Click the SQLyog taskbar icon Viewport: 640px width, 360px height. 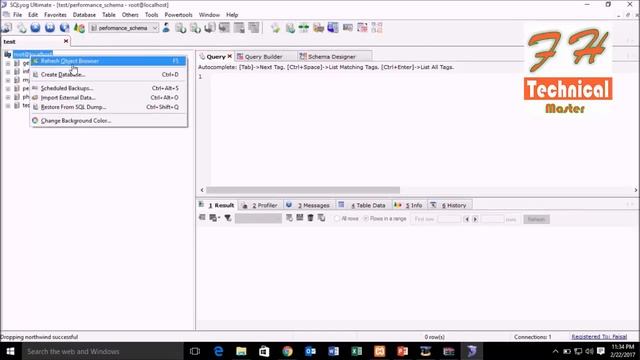pyautogui.click(x=472, y=351)
